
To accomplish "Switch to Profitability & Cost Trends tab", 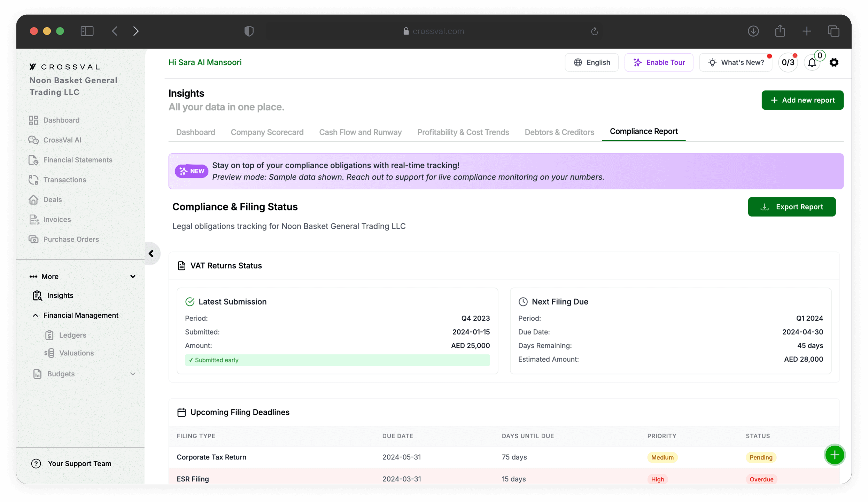I will pyautogui.click(x=463, y=132).
